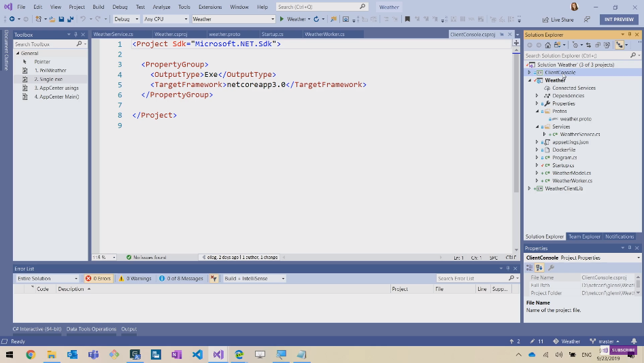Select weather.proto in Solution Explorer

[x=575, y=119]
